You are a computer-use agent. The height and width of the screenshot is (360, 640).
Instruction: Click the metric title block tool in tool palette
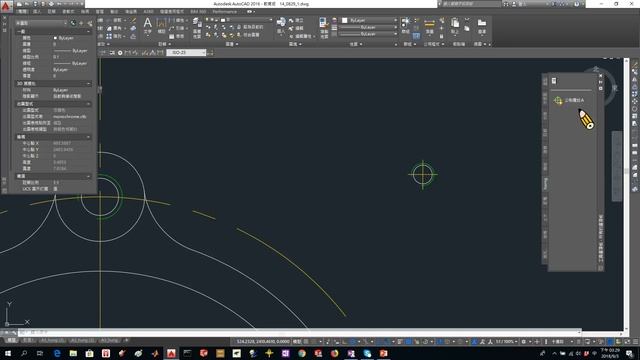[x=569, y=100]
